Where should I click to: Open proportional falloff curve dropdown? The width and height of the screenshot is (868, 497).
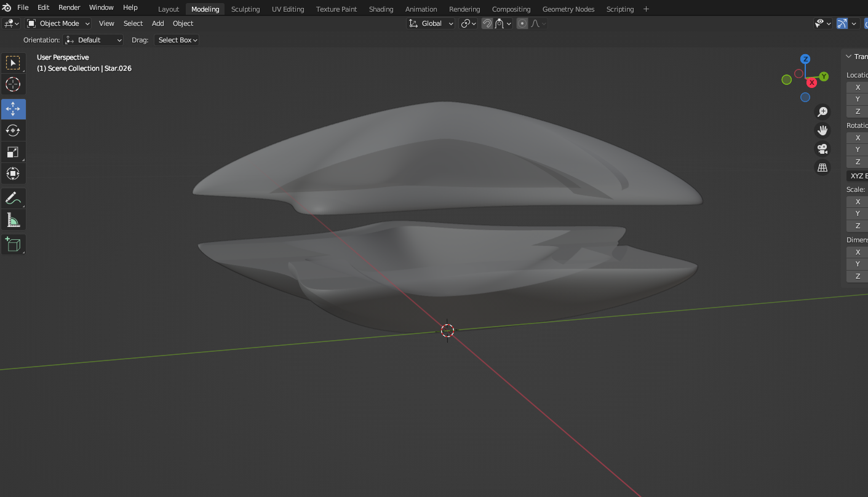[538, 23]
